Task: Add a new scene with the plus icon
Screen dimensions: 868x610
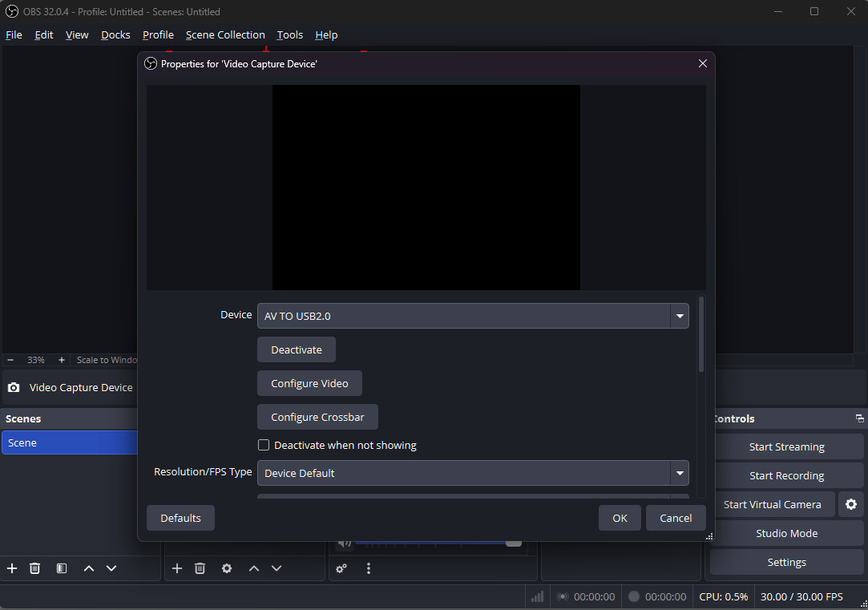Action: [x=12, y=568]
